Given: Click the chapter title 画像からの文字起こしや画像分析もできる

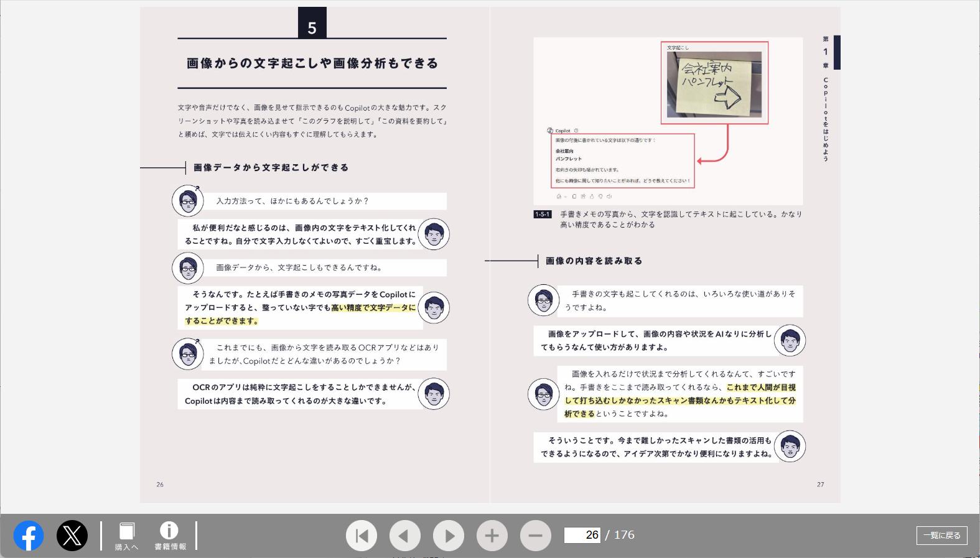Looking at the screenshot, I should pos(312,63).
